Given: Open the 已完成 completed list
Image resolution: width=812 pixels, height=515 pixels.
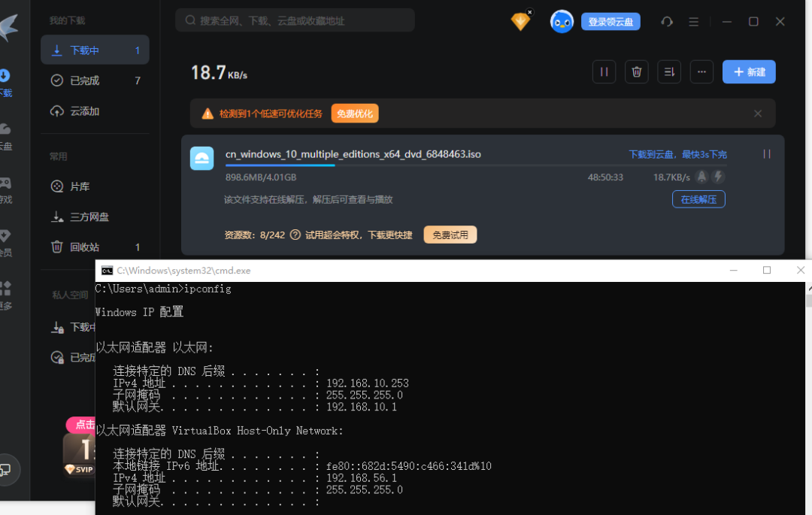Looking at the screenshot, I should click(95, 80).
